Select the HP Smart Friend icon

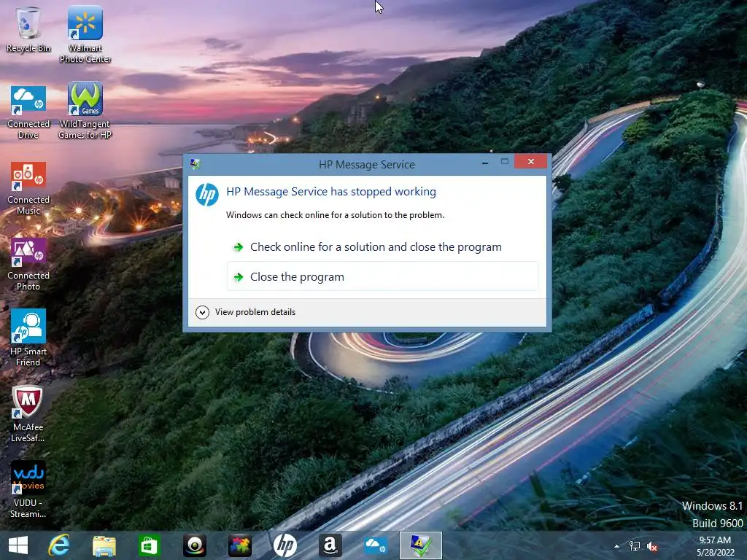(x=28, y=337)
